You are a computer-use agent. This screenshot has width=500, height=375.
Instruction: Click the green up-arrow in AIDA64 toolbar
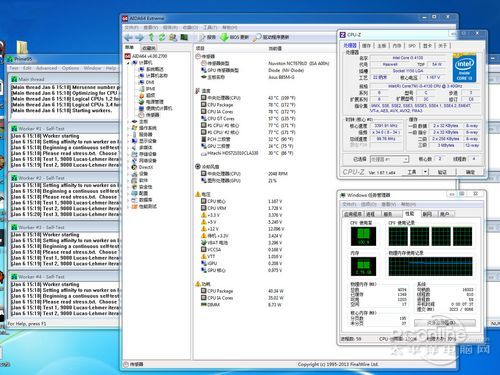pos(151,37)
